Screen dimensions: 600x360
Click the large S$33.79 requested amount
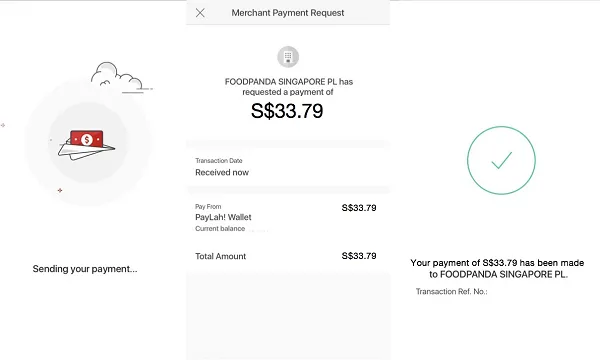click(287, 111)
